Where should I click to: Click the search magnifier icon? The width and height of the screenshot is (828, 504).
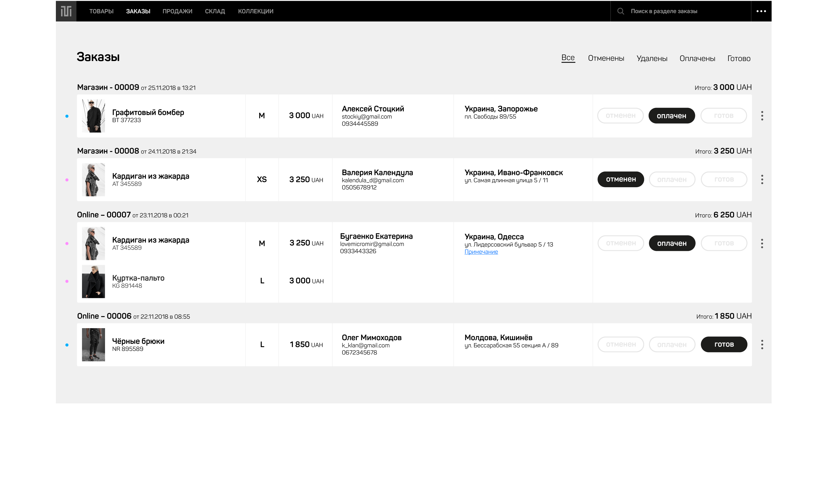coord(621,11)
